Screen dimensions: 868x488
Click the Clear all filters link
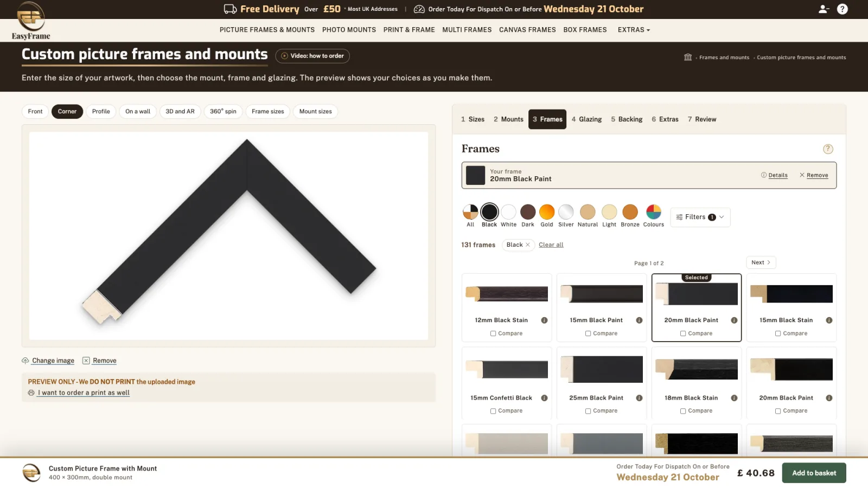[551, 245]
